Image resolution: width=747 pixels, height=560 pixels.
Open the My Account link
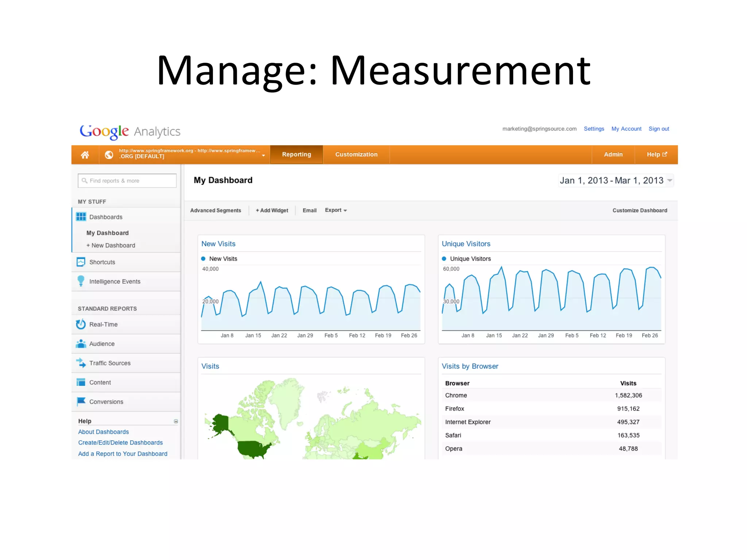(626, 129)
